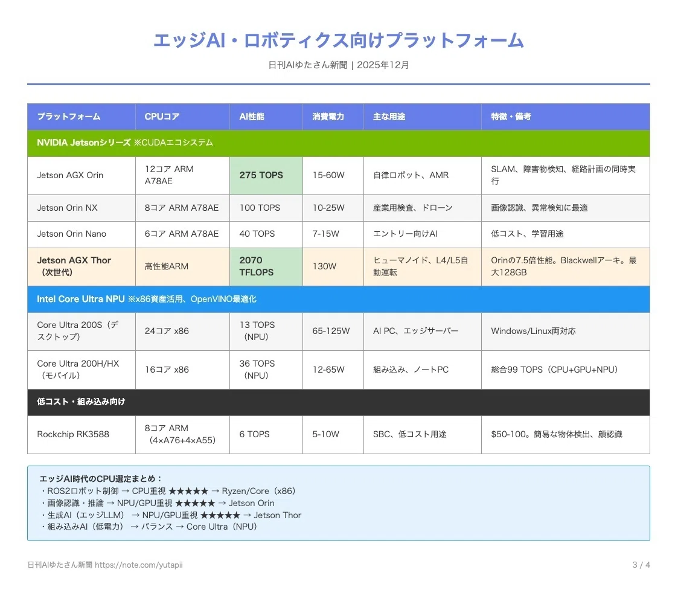Click the Windows/Linux両対応 cell
Image resolution: width=678 pixels, height=616 pixels.
point(566,332)
